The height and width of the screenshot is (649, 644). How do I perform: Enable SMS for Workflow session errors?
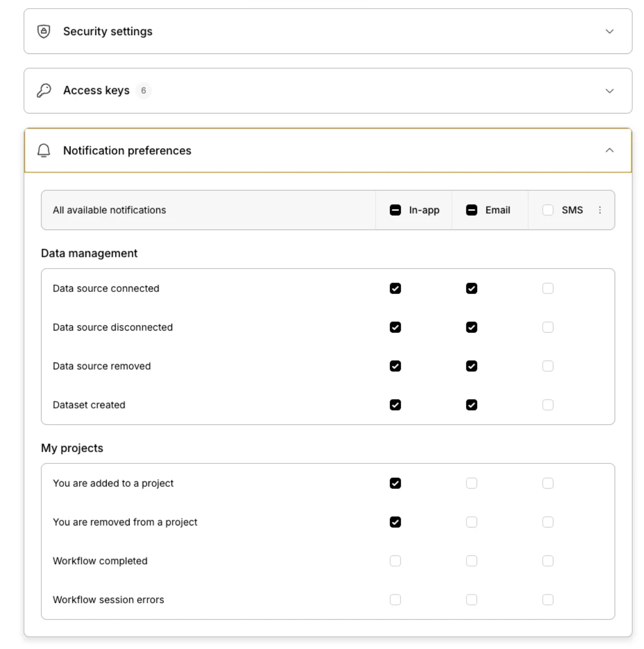[x=548, y=600]
